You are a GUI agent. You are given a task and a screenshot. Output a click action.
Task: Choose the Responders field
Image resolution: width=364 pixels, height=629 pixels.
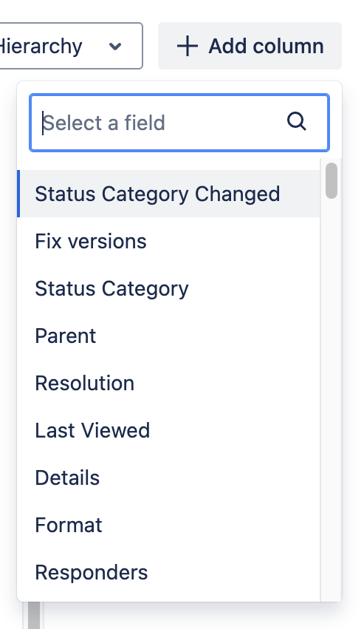(168, 572)
